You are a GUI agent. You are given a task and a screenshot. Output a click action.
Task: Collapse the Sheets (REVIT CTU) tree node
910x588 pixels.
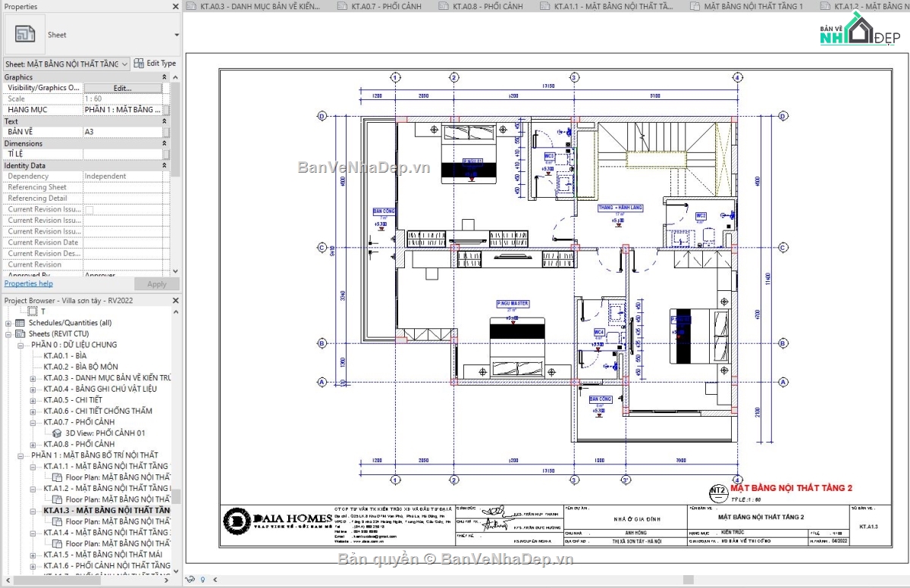(x=8, y=333)
